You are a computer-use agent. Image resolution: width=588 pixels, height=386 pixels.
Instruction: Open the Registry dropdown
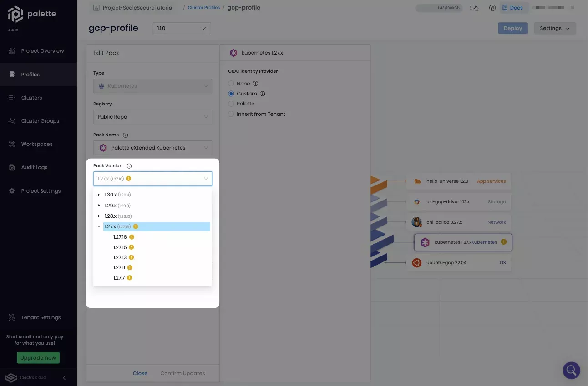[x=152, y=117]
